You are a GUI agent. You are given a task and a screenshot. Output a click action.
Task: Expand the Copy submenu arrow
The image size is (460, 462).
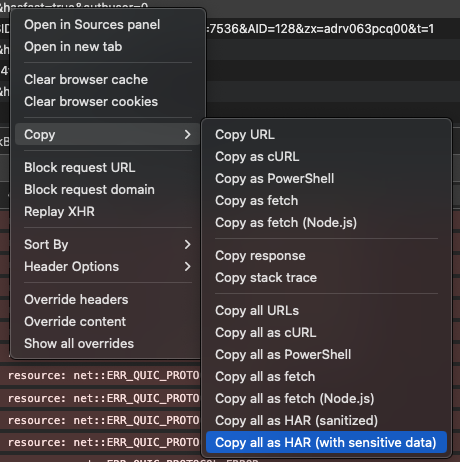tap(187, 134)
